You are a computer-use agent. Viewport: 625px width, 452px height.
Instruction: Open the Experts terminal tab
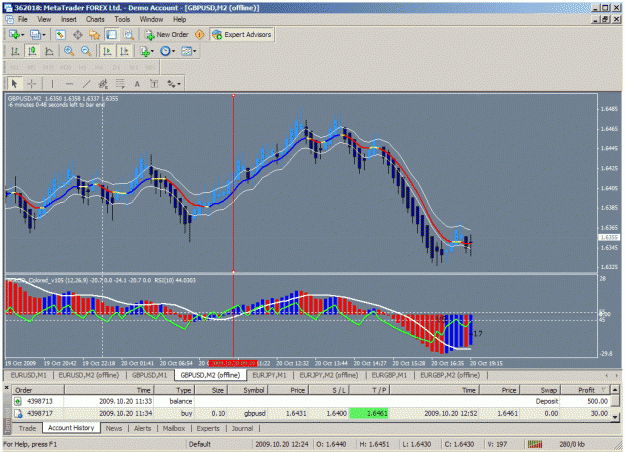(x=208, y=428)
